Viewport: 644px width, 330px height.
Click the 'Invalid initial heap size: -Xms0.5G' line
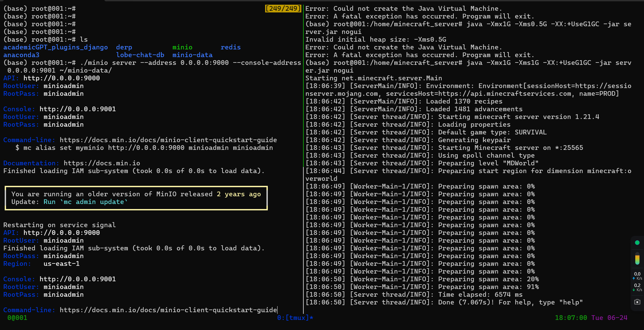click(376, 39)
